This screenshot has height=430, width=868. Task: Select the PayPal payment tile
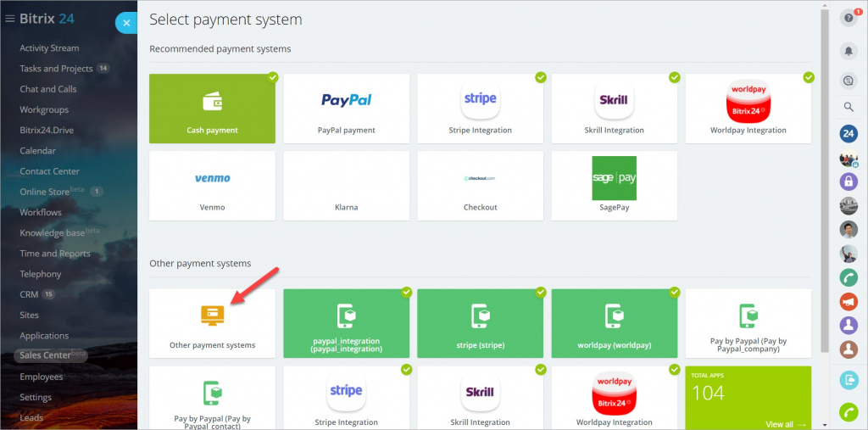347,109
